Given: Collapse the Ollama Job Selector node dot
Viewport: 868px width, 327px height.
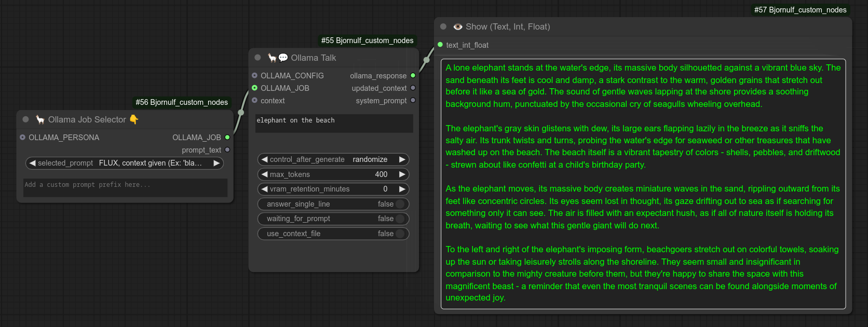Looking at the screenshot, I should click(x=25, y=119).
